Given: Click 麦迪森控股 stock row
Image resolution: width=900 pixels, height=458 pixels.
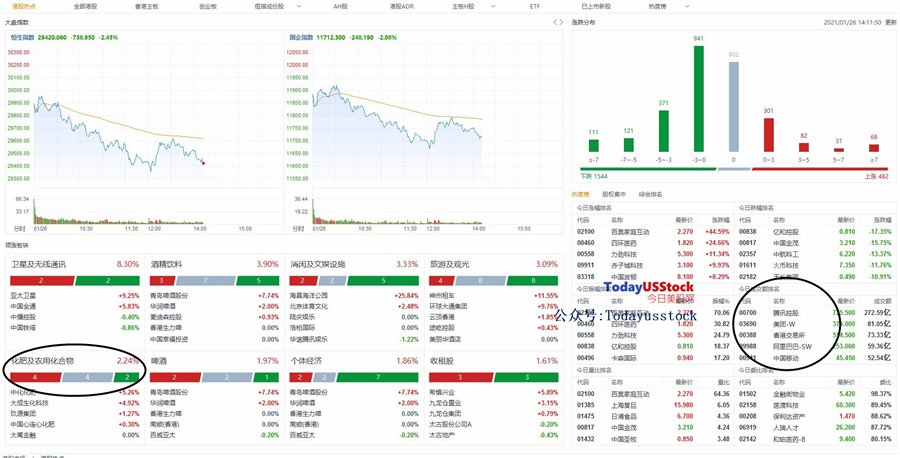Looking at the screenshot, I should [x=214, y=317].
